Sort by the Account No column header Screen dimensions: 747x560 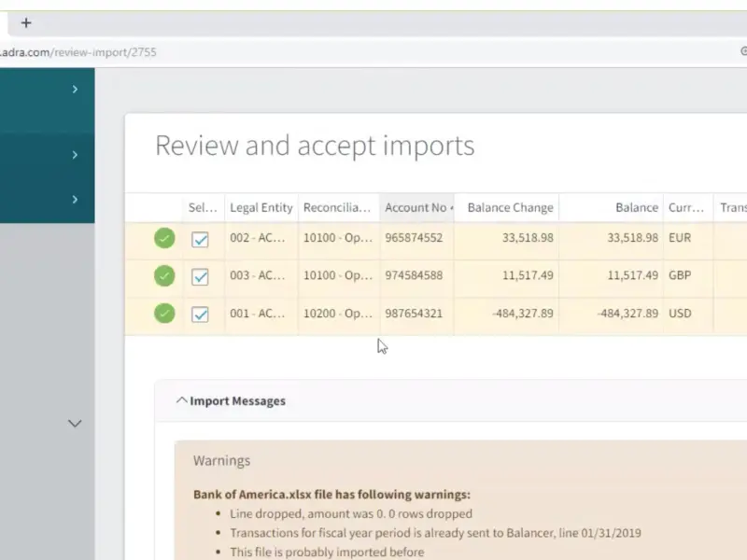pyautogui.click(x=416, y=207)
